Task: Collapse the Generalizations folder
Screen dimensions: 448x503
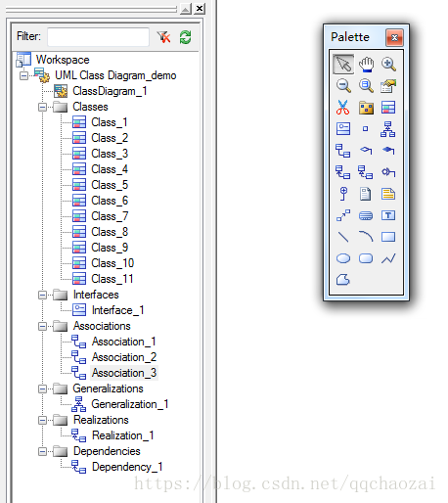Action: click(42, 389)
